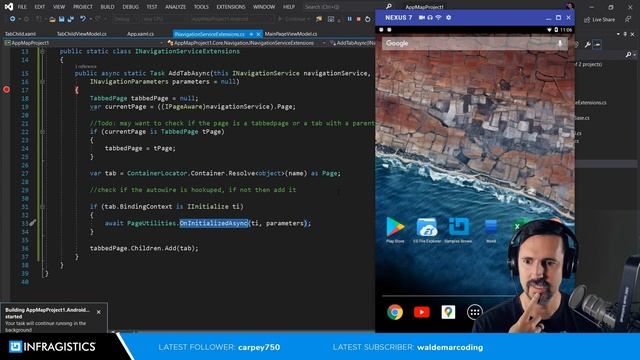Open the BUILD menu
640x360 pixels.
(x=107, y=7)
